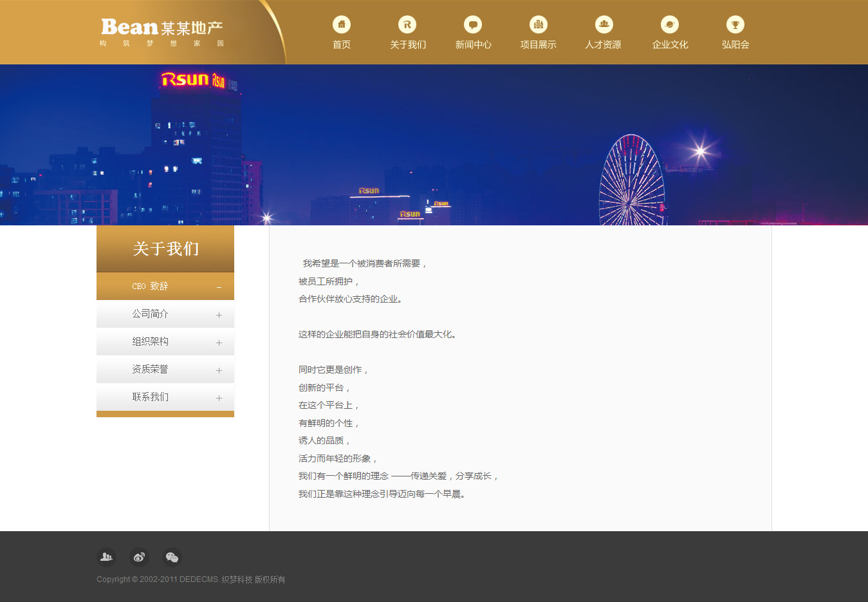Click the home icon above 首页
The height and width of the screenshot is (602, 868).
pyautogui.click(x=342, y=24)
